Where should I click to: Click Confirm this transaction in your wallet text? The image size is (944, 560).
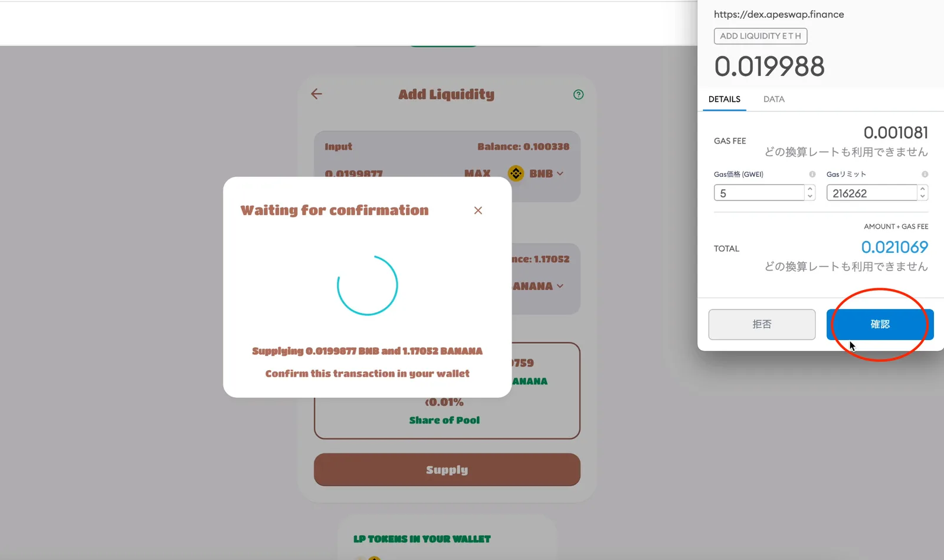click(x=367, y=374)
